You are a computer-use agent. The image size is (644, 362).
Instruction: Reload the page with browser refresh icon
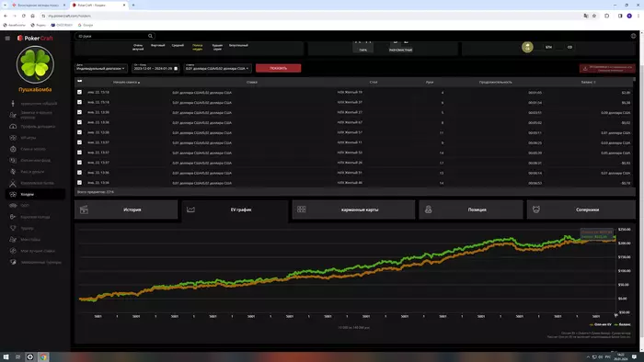coord(23,16)
